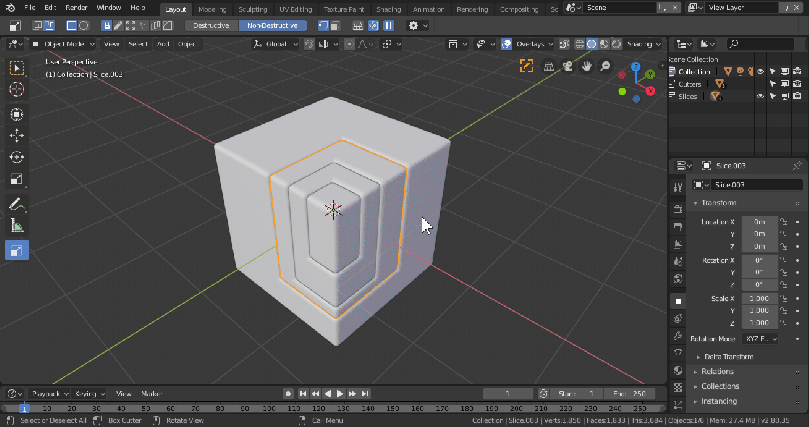The image size is (809, 427).
Task: Toggle visibility of Collection in outliner
Action: [x=760, y=72]
